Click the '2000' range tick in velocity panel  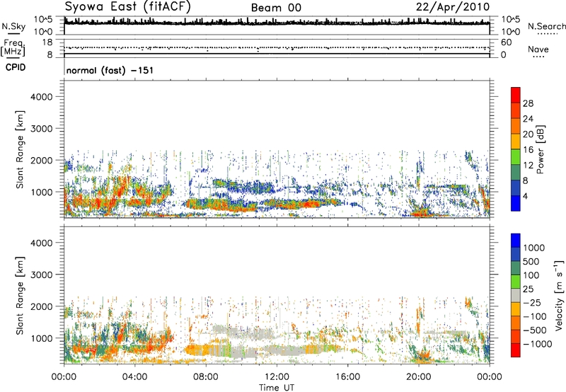(x=42, y=306)
